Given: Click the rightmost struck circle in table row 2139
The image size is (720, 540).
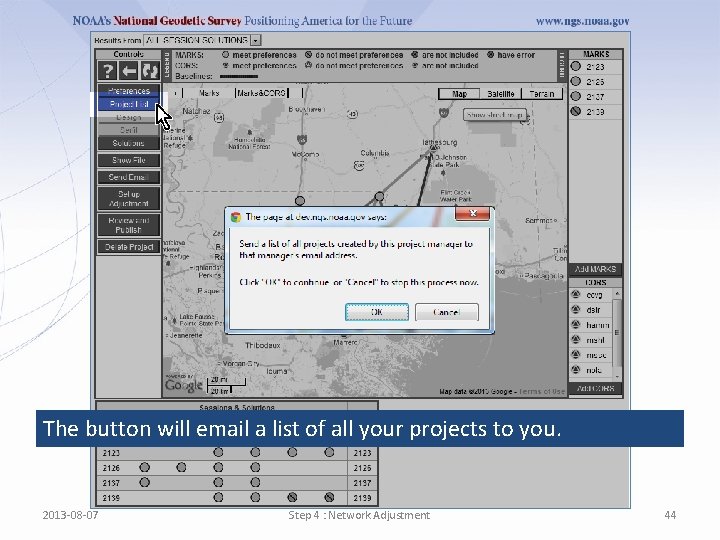Looking at the screenshot, I should 329,497.
